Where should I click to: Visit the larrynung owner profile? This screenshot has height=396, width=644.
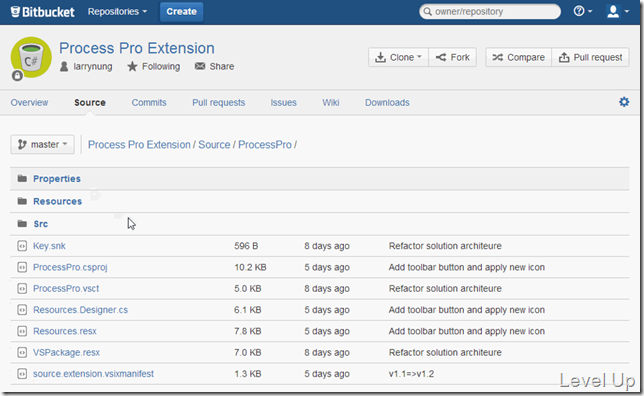point(86,67)
